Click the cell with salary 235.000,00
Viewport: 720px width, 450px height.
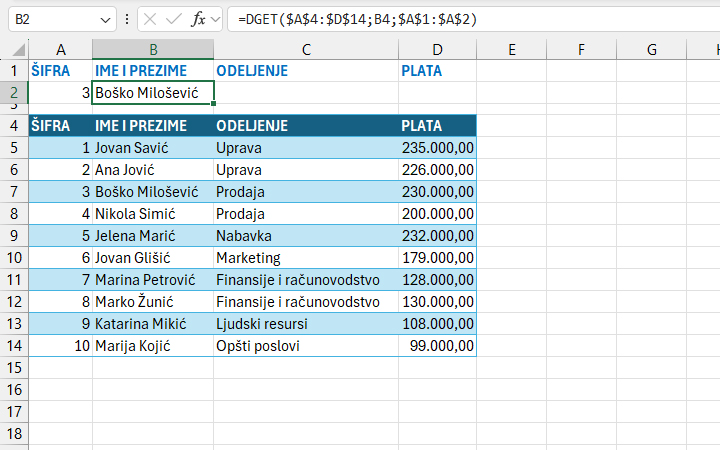(437, 148)
